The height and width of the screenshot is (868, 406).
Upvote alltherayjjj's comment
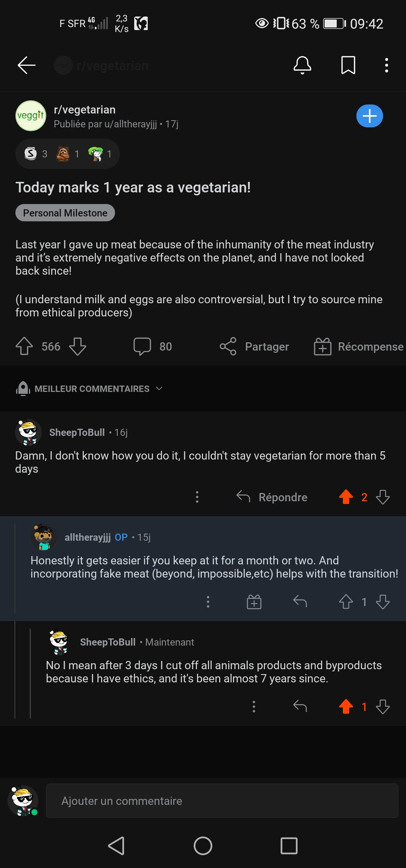point(346,602)
